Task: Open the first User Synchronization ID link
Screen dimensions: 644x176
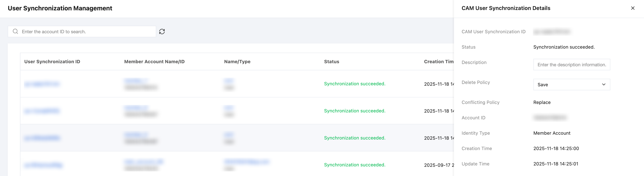Action: click(x=42, y=84)
